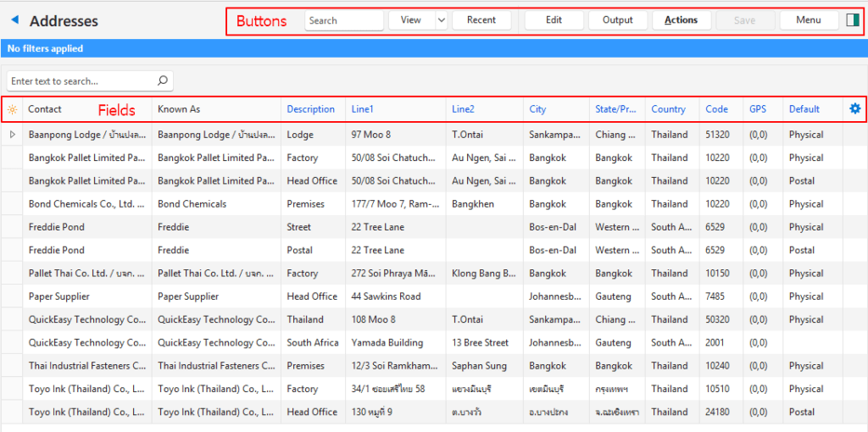Toggle the green side panel icon
This screenshot has height=432, width=868.
tap(852, 20)
